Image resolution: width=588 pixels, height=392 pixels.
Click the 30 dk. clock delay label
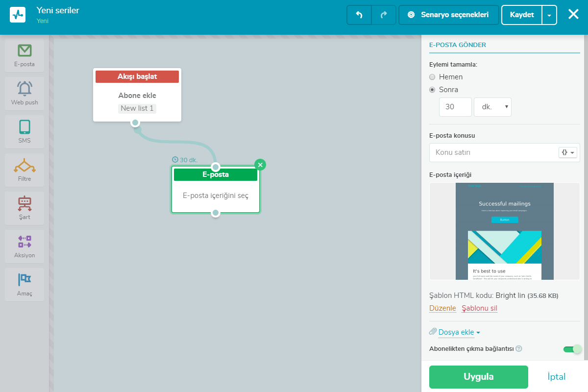pos(185,160)
